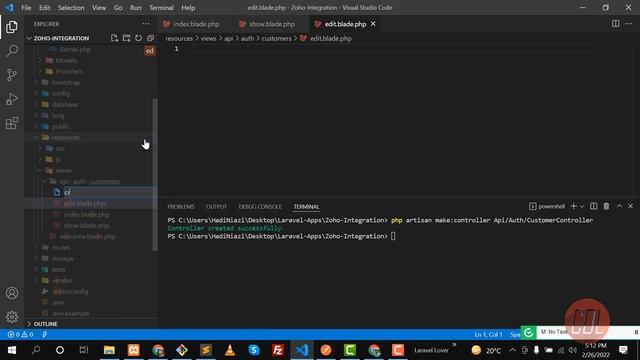Kill terminal with trash icon

click(x=606, y=207)
